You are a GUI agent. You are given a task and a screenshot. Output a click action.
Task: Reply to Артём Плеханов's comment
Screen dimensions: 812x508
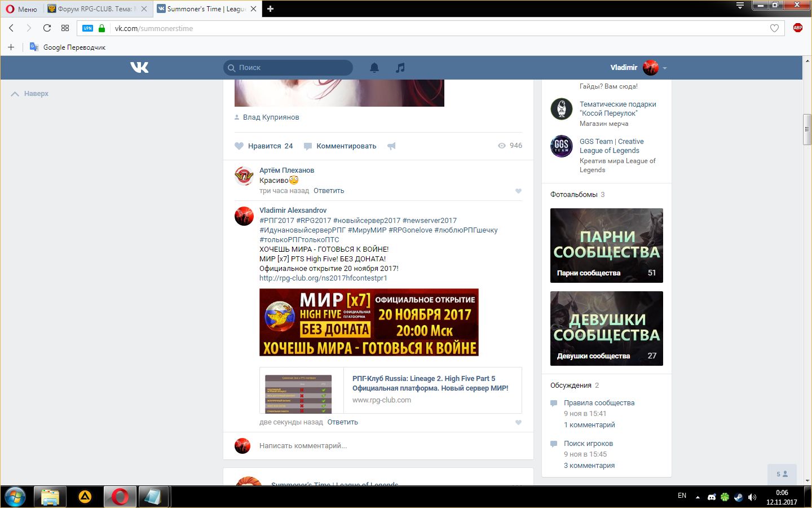coord(329,191)
